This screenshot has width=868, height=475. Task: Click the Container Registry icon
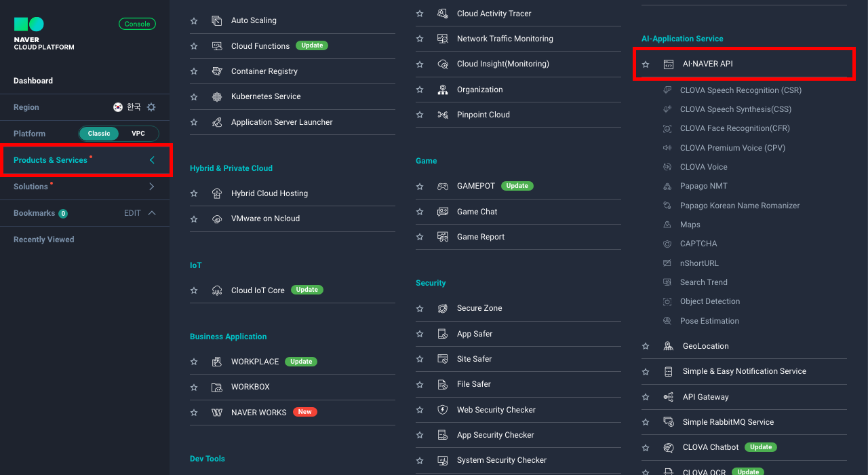(x=217, y=71)
